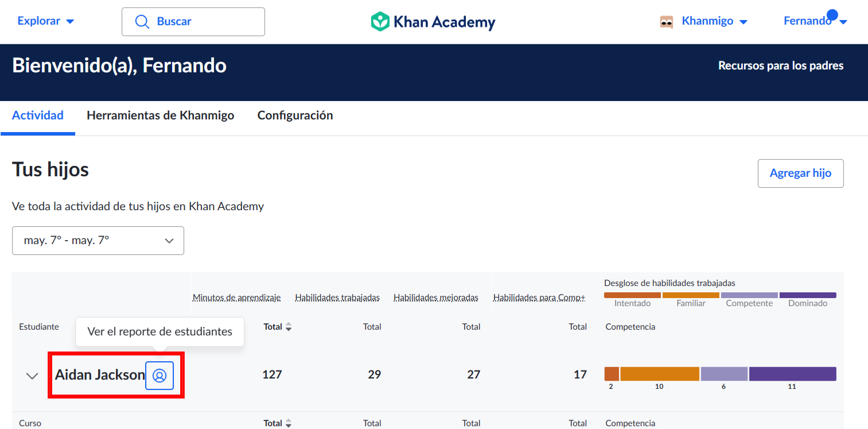Click the Tus hijos heading
This screenshot has width=868, height=429.
tap(50, 169)
